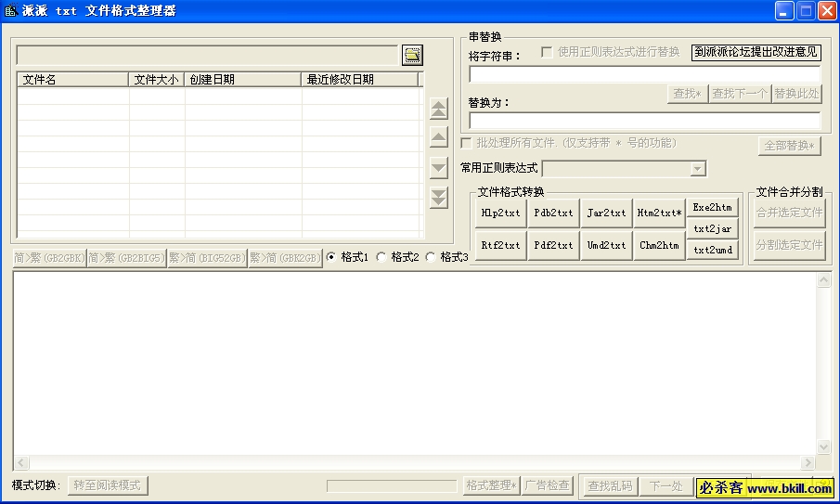Viewport: 840px width, 504px height.
Task: Click the 查找* button
Action: 688,94
